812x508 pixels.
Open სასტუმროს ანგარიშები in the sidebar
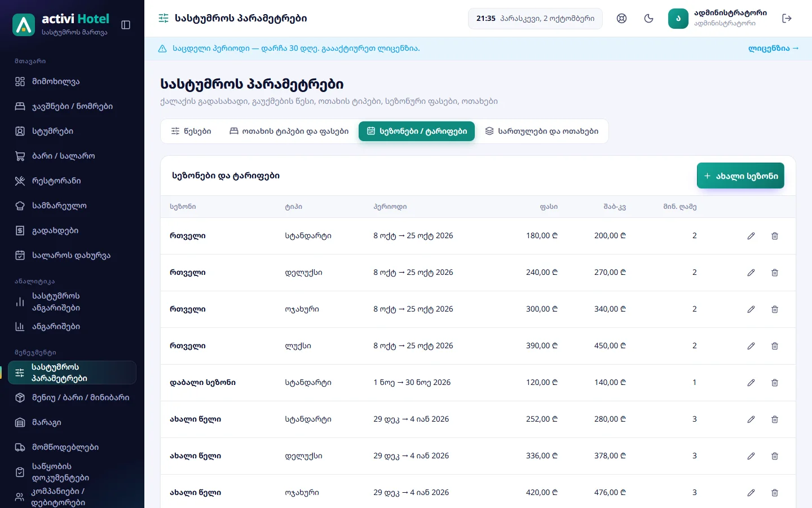point(72,302)
